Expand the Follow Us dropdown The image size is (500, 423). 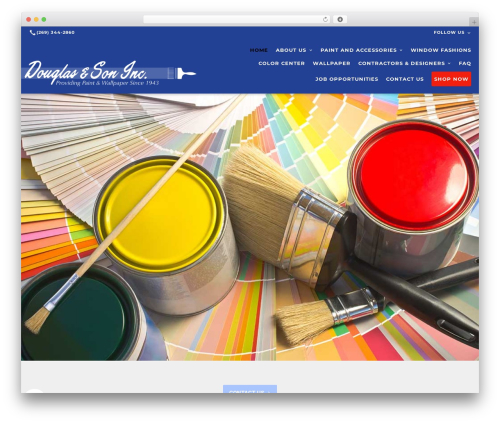(x=452, y=32)
